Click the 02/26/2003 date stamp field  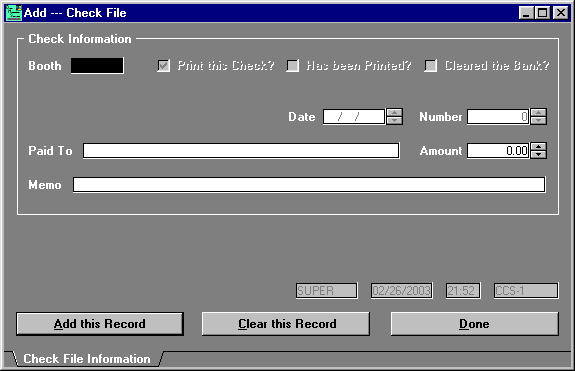402,291
